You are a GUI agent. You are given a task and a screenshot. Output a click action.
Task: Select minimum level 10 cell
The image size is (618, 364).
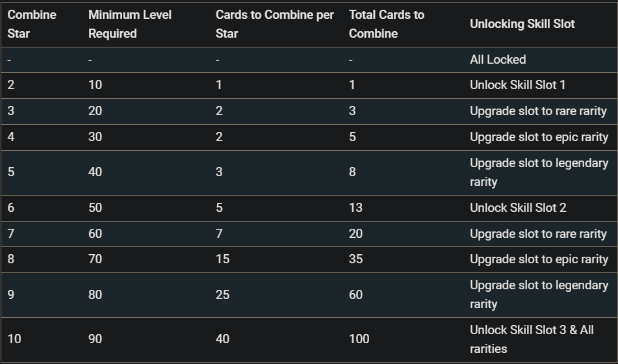tap(95, 84)
